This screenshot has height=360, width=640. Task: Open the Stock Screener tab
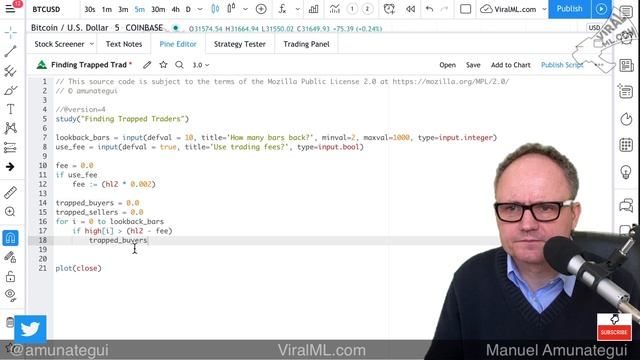[59, 44]
